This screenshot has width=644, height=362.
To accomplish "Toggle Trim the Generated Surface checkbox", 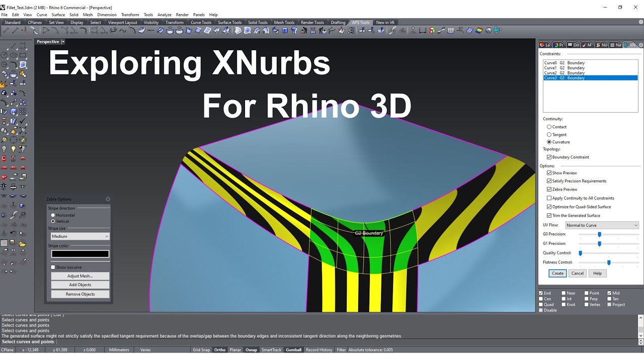I will 549,215.
